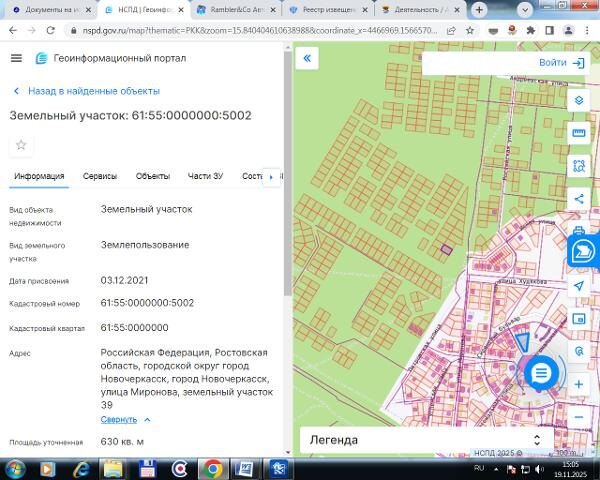Show more info tabs with arrow
The height and width of the screenshot is (480, 600).
point(271,177)
